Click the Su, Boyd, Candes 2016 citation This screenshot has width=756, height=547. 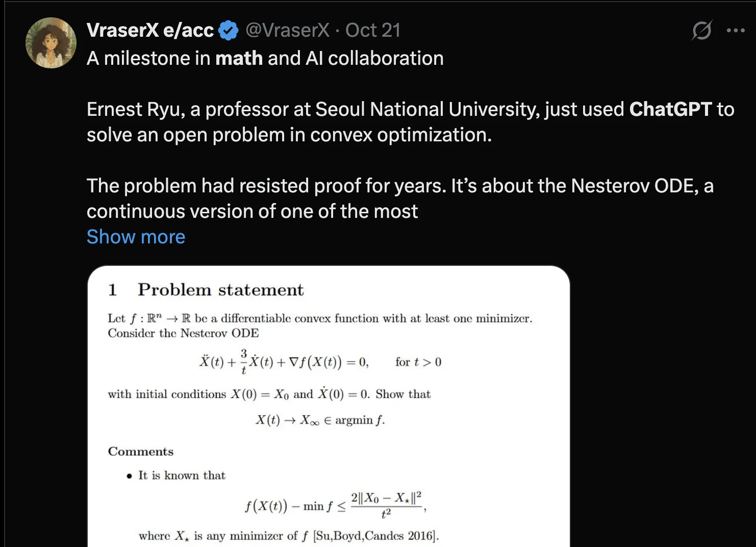pyautogui.click(x=376, y=536)
